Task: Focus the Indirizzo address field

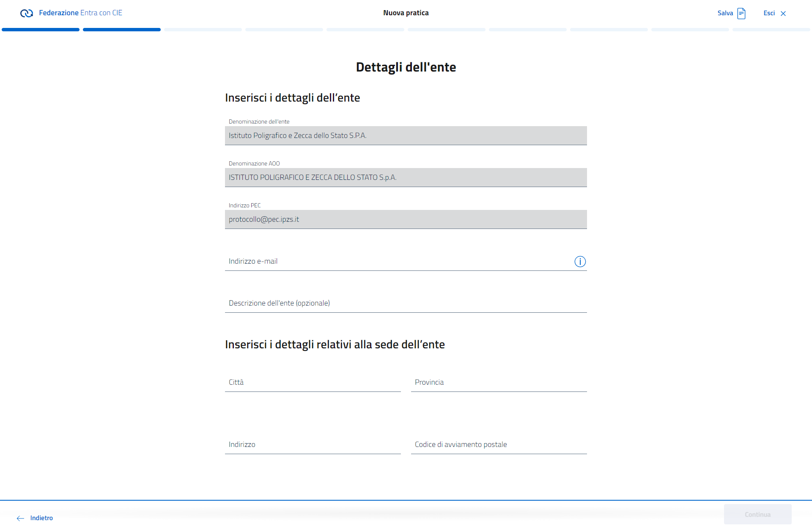Action: click(x=313, y=444)
